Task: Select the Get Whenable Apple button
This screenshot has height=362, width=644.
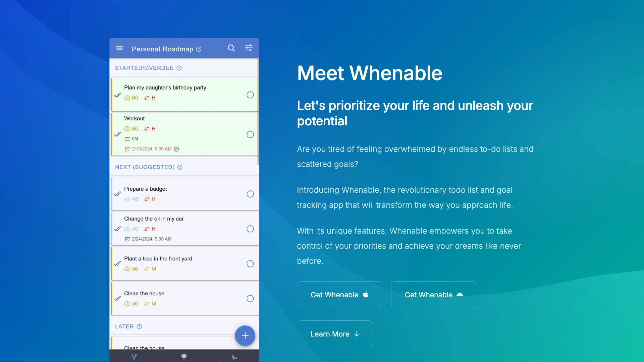Action: pos(339,294)
